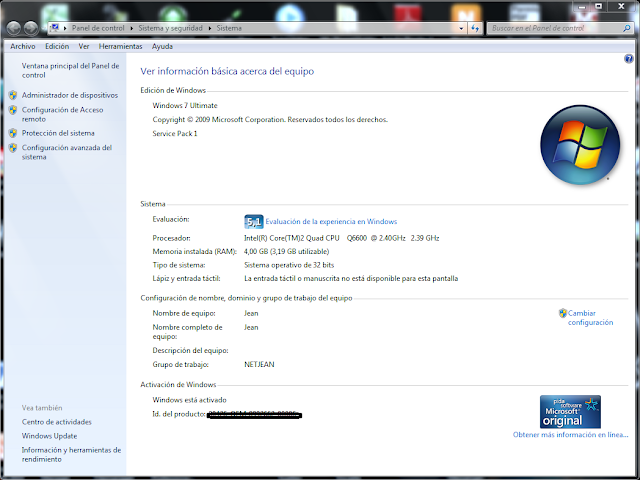Open Windows Update link
The image size is (640, 480).
tap(49, 436)
